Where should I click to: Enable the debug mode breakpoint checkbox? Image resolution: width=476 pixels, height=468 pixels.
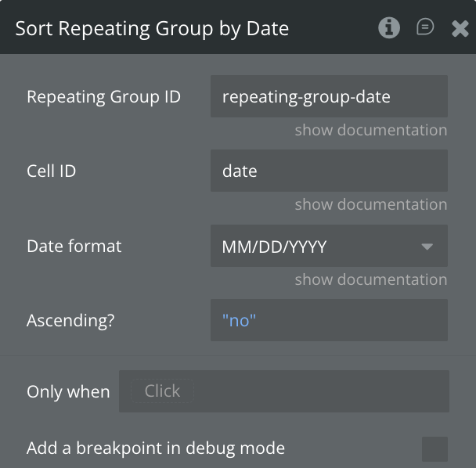pyautogui.click(x=435, y=449)
